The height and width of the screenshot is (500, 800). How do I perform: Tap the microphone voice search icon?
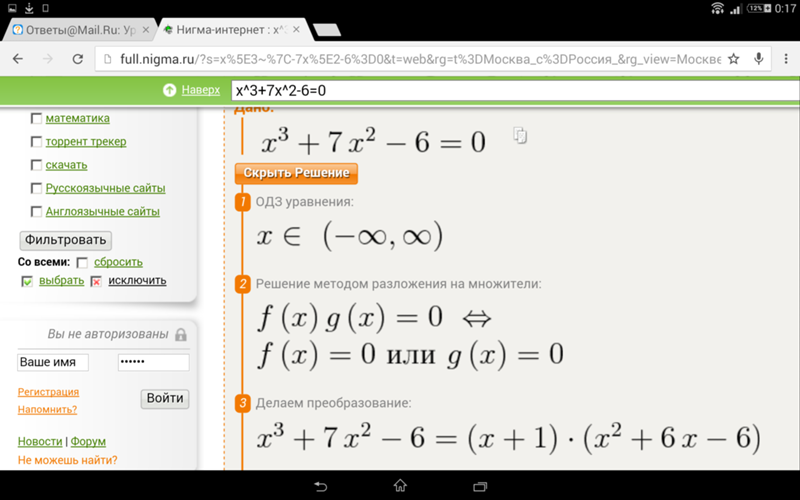pyautogui.click(x=759, y=59)
